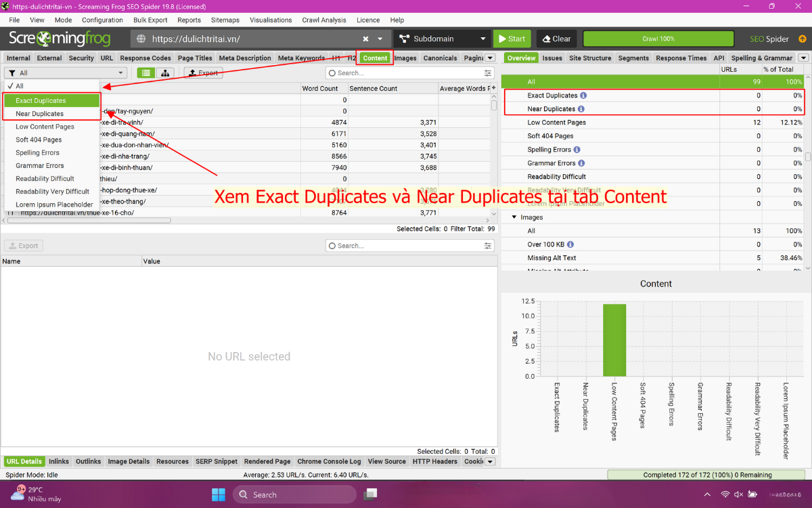Clear the URL with the X icon
812x508 pixels.
[365, 39]
